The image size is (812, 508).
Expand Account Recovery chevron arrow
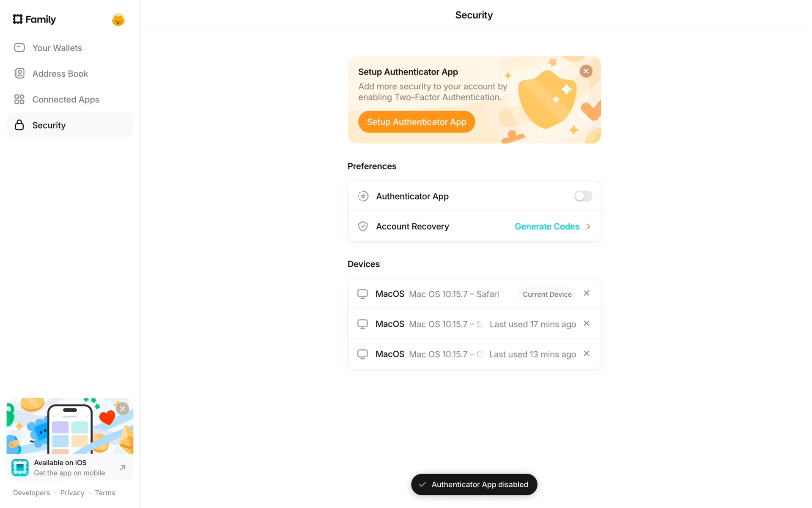pos(588,226)
